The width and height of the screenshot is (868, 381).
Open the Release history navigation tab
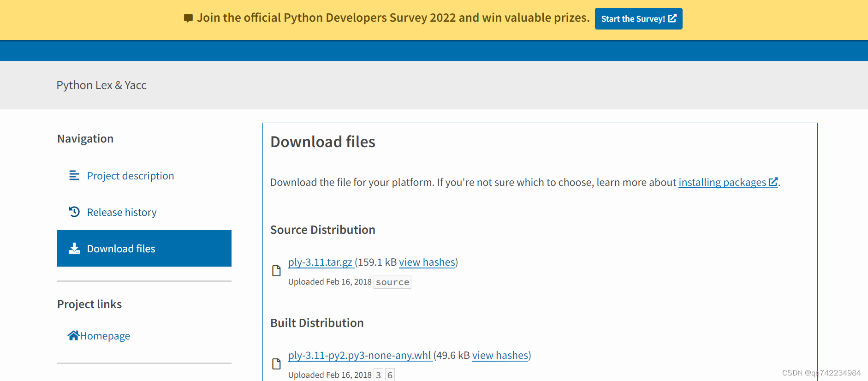point(122,212)
